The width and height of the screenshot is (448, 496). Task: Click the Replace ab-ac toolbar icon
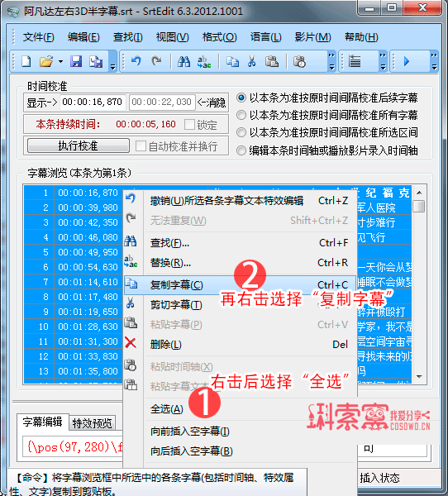click(204, 62)
